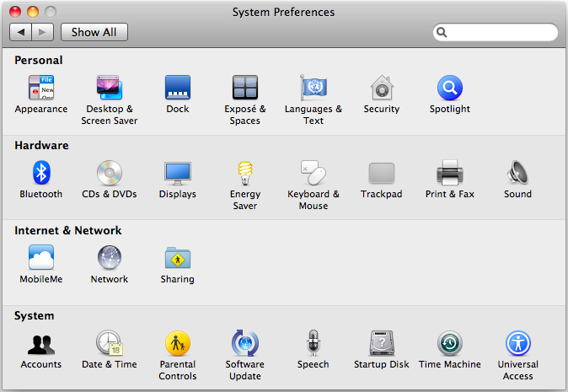The height and width of the screenshot is (392, 568).
Task: Click the forward navigation arrow
Action: click(43, 32)
